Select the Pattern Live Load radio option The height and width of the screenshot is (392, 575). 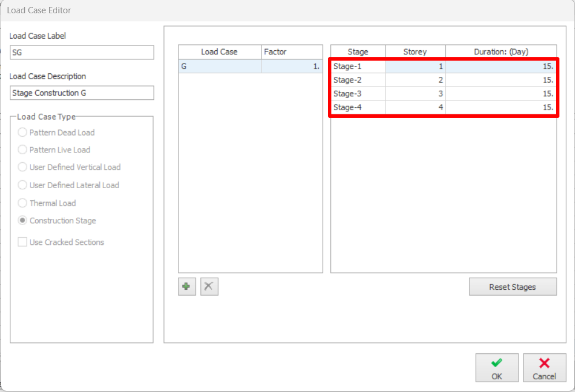point(23,150)
